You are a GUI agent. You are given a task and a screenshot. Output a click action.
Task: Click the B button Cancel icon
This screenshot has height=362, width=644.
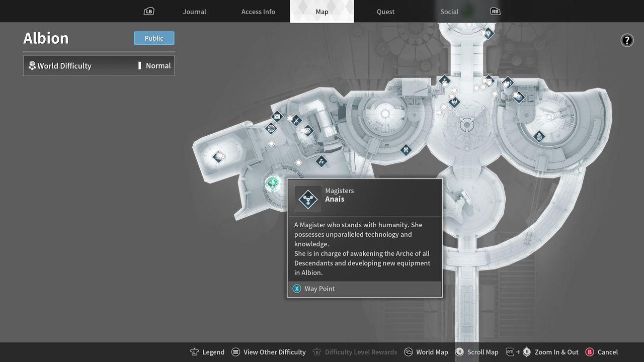coord(590,352)
